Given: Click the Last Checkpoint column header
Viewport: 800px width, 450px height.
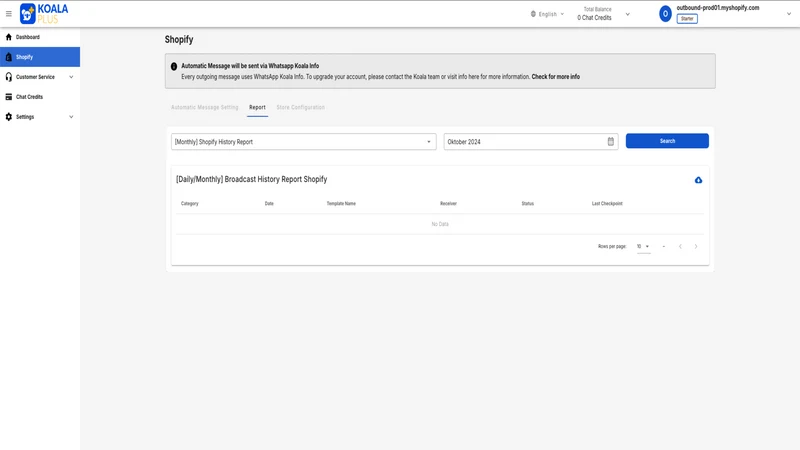Looking at the screenshot, I should [x=607, y=204].
